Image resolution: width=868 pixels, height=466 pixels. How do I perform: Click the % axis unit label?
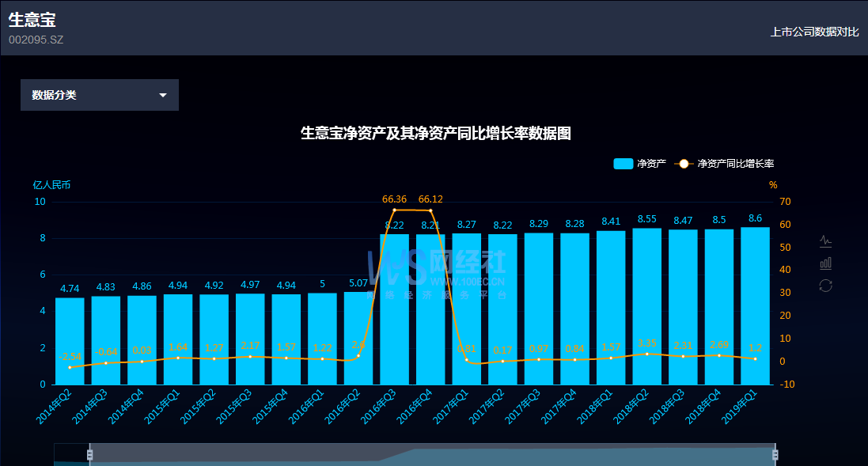773,185
